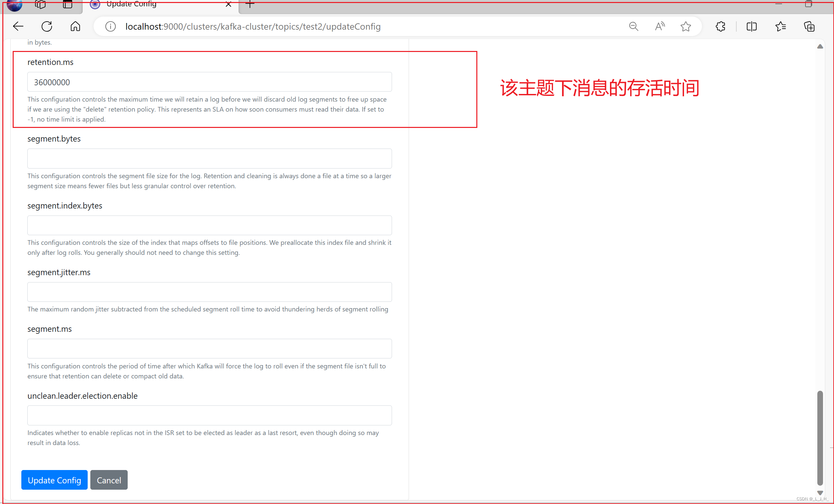Click the unclean.leader.election.enable field
Screen dimensions: 834x504
[x=210, y=415]
